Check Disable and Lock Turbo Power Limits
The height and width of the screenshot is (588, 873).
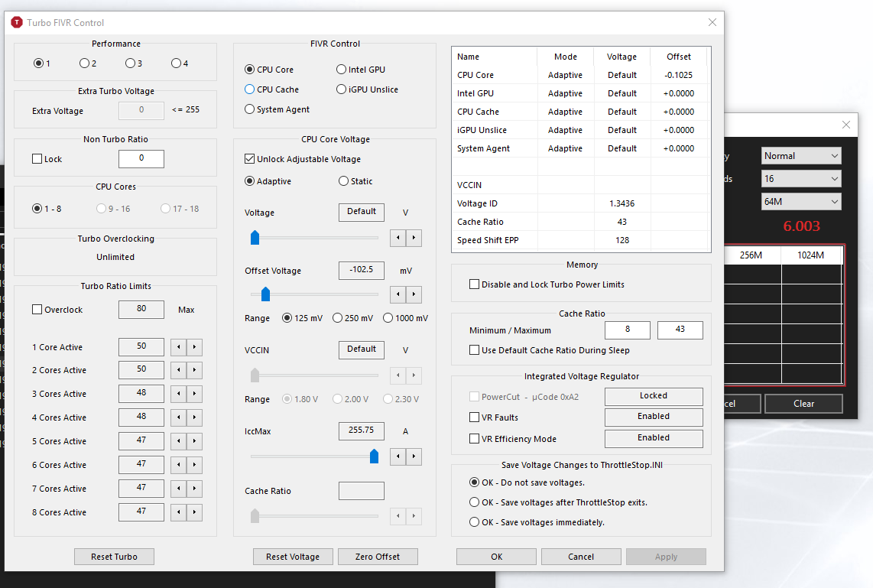pos(474,284)
